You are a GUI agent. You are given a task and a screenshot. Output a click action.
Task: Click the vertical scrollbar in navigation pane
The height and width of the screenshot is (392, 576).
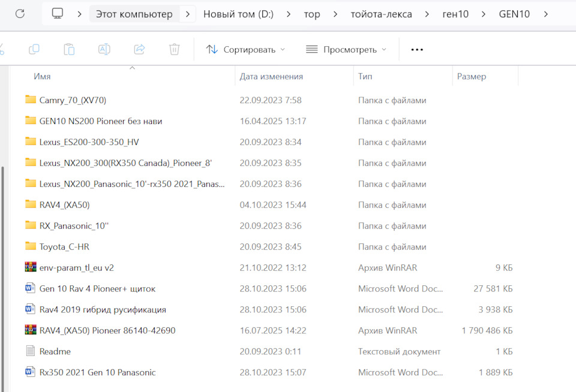click(x=4, y=279)
